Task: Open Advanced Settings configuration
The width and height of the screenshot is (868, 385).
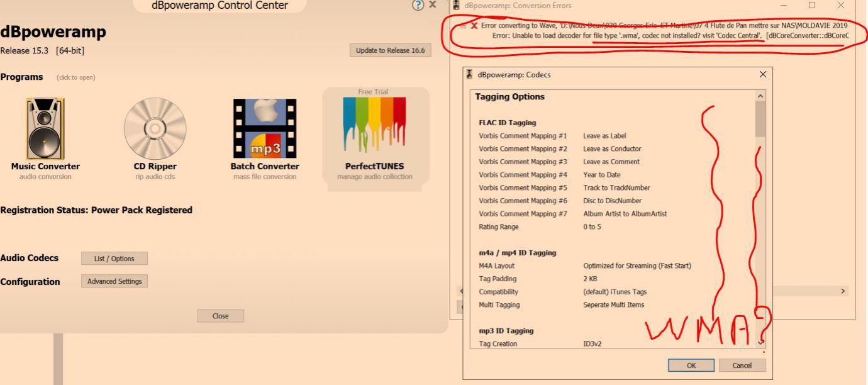Action: point(114,281)
